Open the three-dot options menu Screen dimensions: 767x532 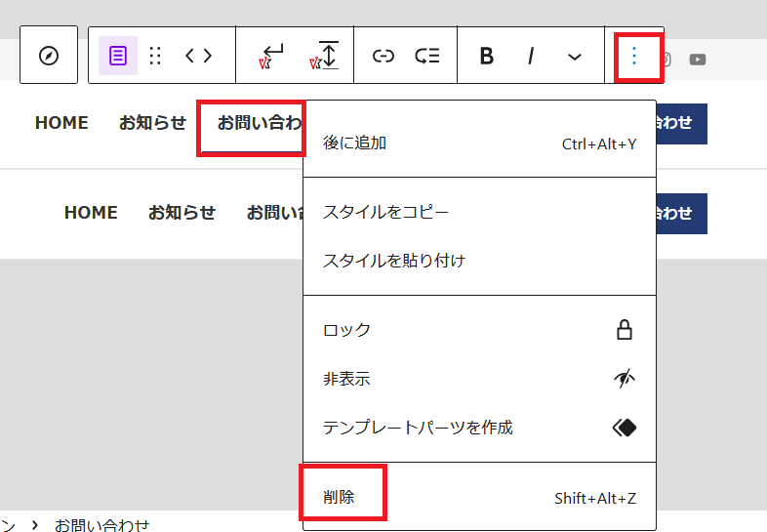tap(634, 56)
